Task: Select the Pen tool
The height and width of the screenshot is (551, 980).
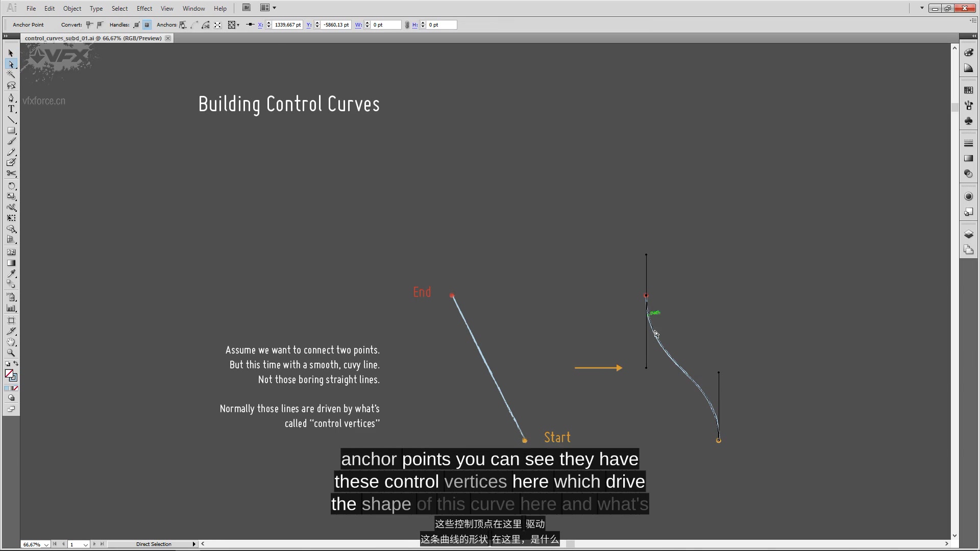Action: [11, 98]
